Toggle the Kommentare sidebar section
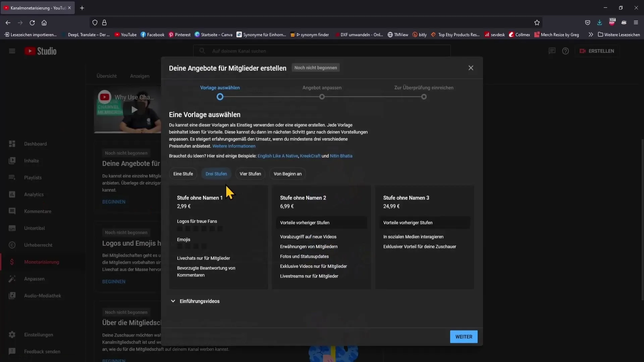Image resolution: width=644 pixels, height=362 pixels. click(x=38, y=211)
